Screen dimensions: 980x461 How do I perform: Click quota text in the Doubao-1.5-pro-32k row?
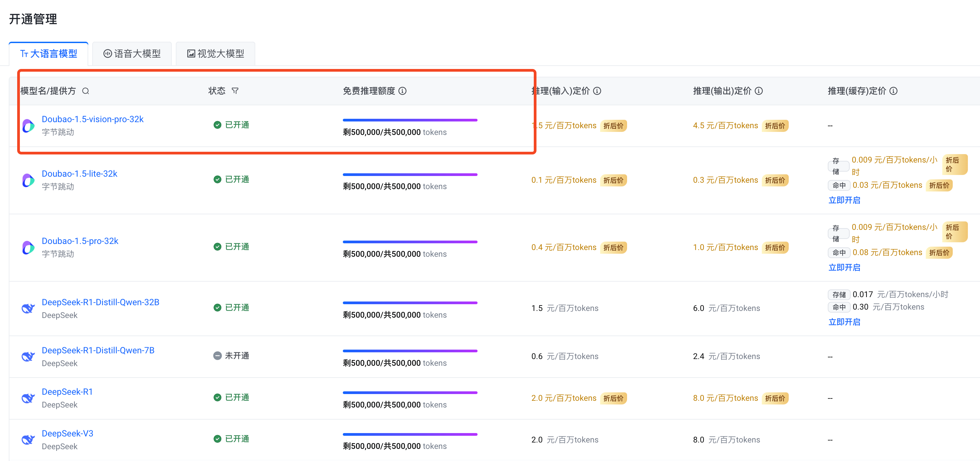pyautogui.click(x=394, y=254)
